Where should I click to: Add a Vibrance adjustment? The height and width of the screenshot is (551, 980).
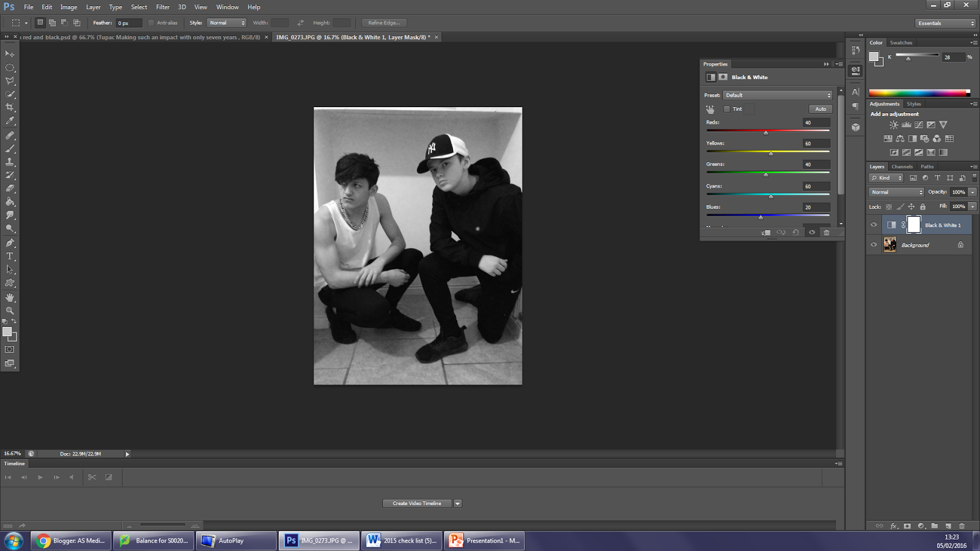[943, 125]
